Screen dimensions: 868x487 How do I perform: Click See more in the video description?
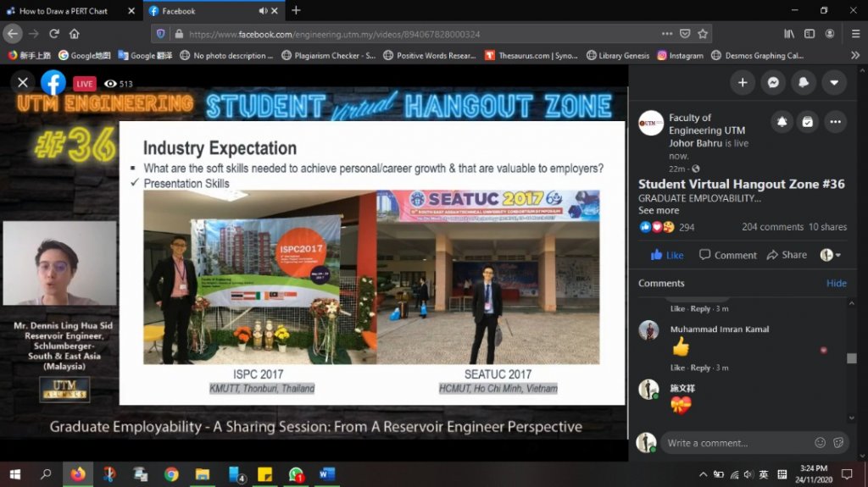[x=659, y=210]
